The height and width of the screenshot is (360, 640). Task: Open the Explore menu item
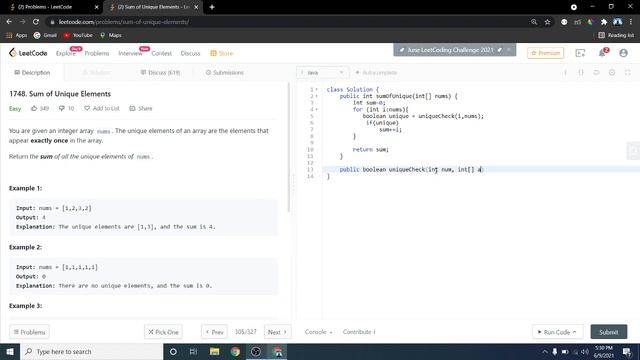click(x=66, y=53)
